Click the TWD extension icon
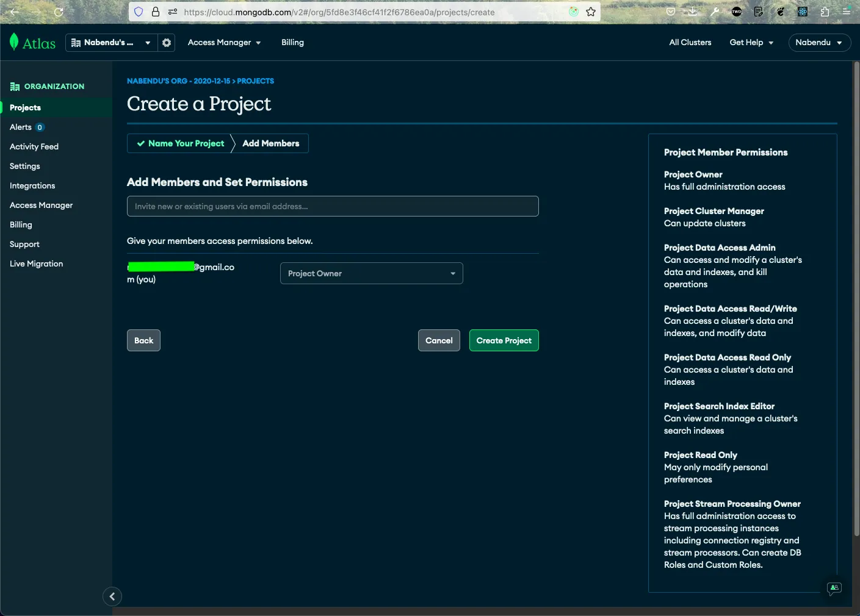 [737, 12]
